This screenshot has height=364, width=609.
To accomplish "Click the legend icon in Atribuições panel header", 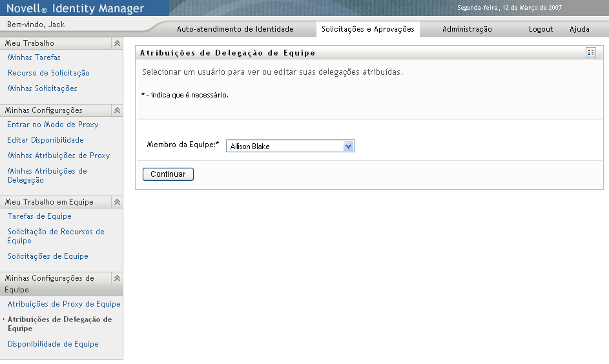I will (x=591, y=53).
